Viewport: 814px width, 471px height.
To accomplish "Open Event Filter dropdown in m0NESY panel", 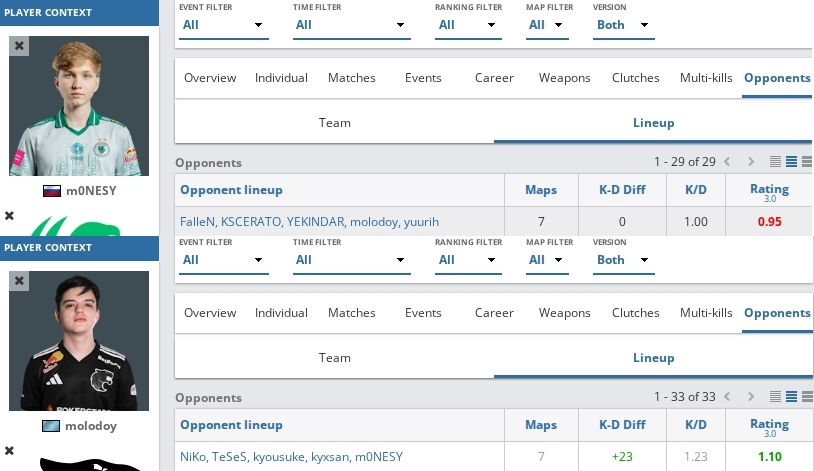I will [x=224, y=25].
